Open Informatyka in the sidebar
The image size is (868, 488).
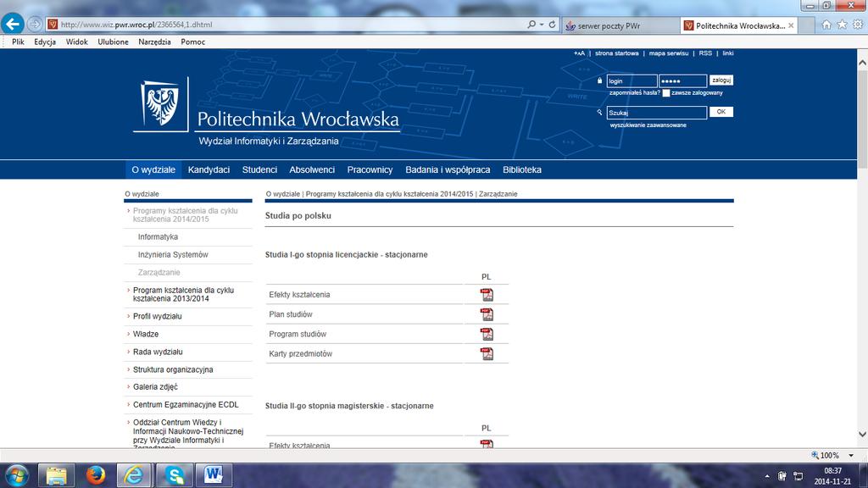158,237
